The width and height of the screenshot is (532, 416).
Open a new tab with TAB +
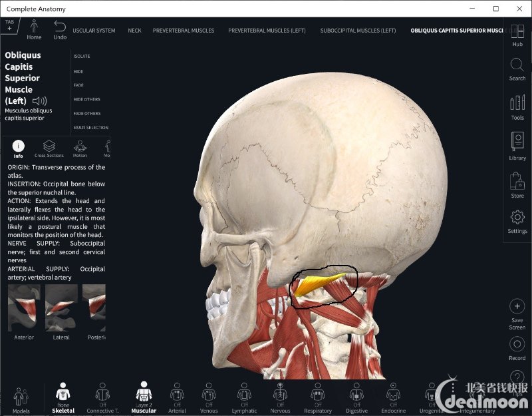pos(9,25)
